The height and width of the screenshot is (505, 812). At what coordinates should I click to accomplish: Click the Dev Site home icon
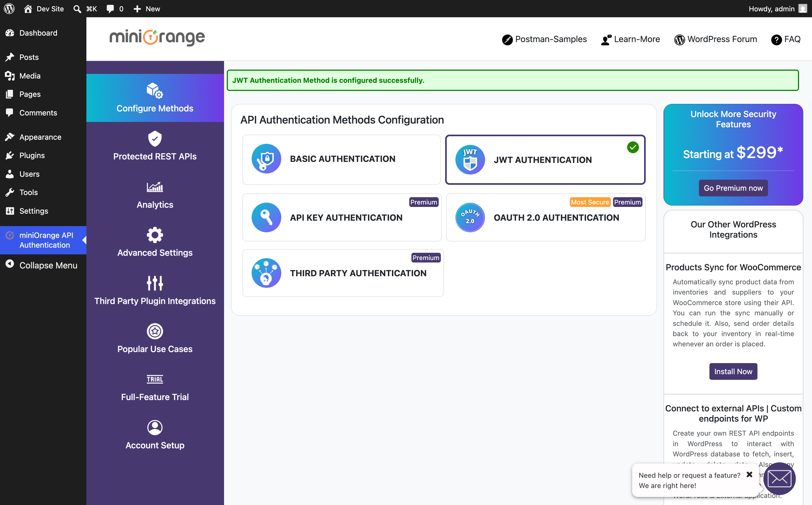(28, 9)
